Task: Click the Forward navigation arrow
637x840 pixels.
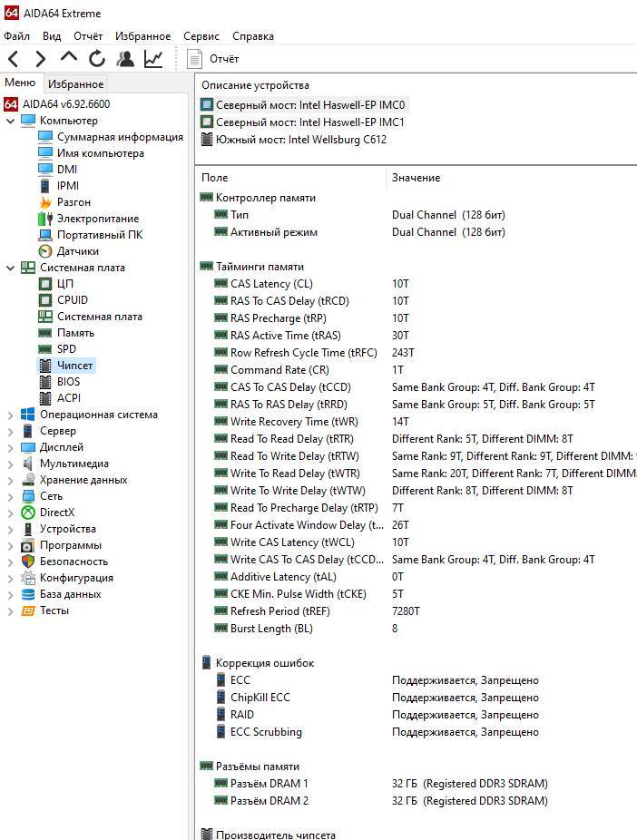Action: (40, 58)
